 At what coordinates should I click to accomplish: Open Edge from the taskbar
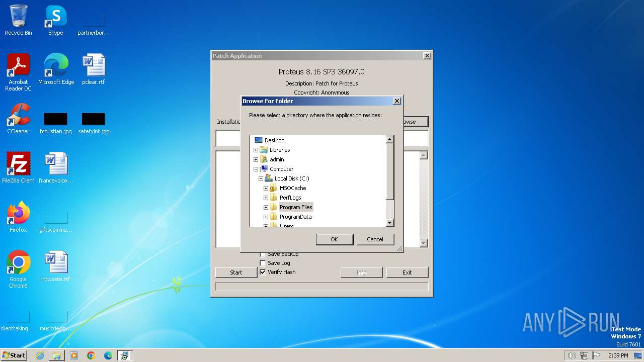point(108,355)
